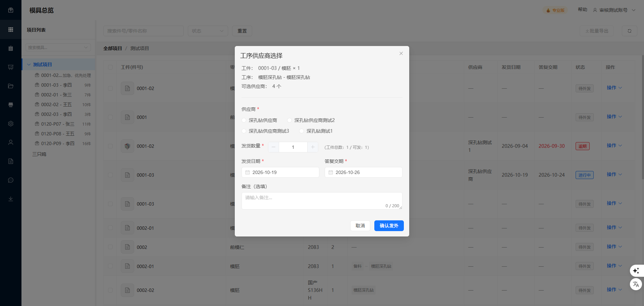Open the 帮助 menu item
This screenshot has width=644, height=306.
(583, 10)
